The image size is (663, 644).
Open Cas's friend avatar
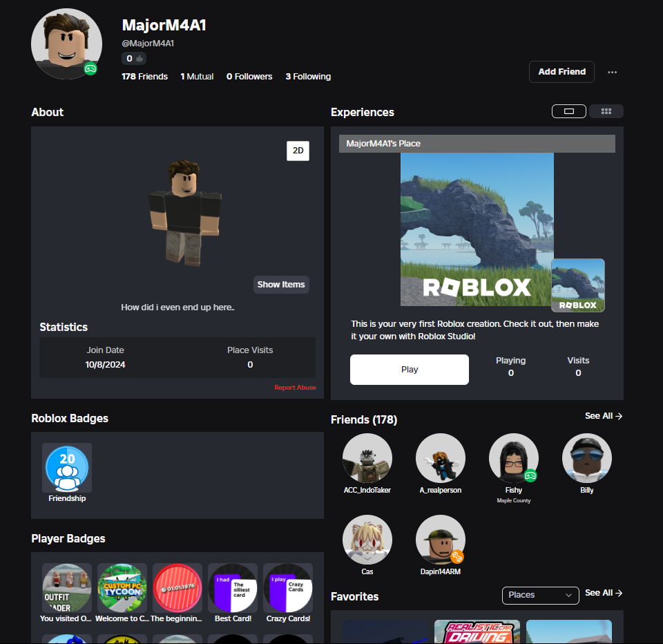point(367,540)
